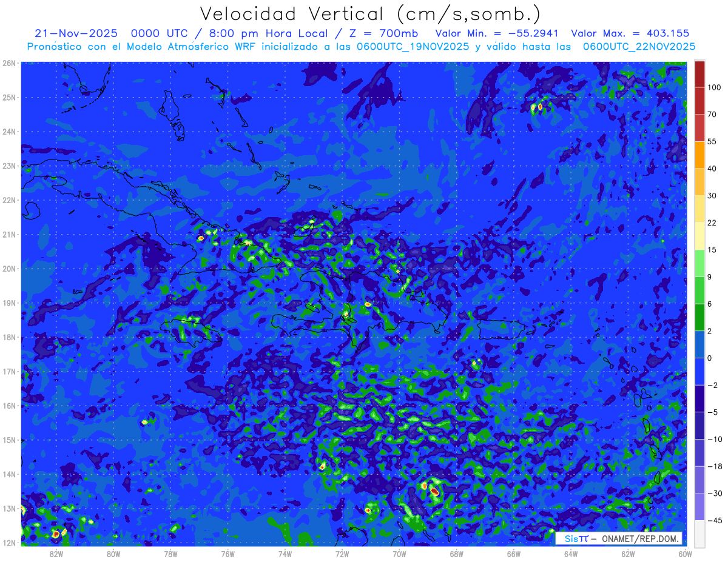Click the '62W' longitude label

coord(628,554)
